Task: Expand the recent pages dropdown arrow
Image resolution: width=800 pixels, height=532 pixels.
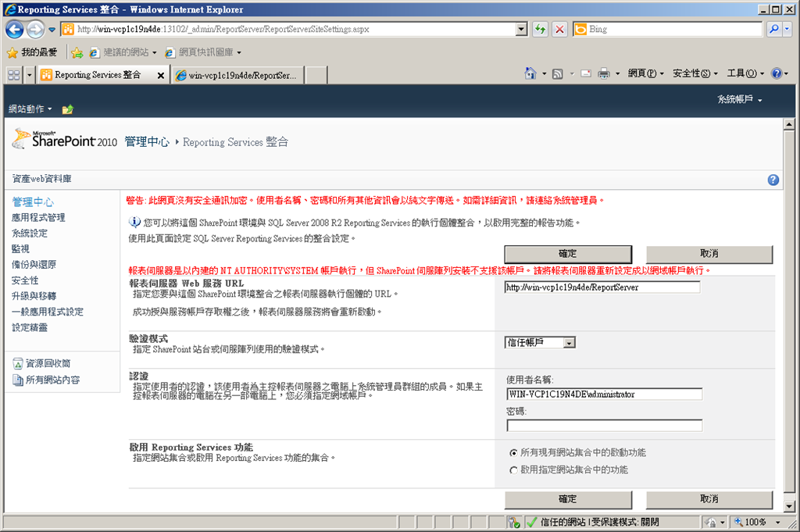Action: 52,30
